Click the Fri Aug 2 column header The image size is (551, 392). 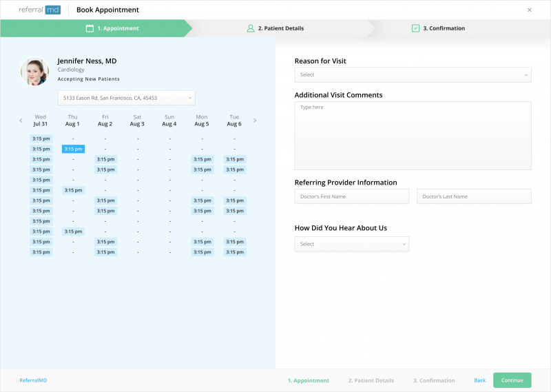pos(105,121)
